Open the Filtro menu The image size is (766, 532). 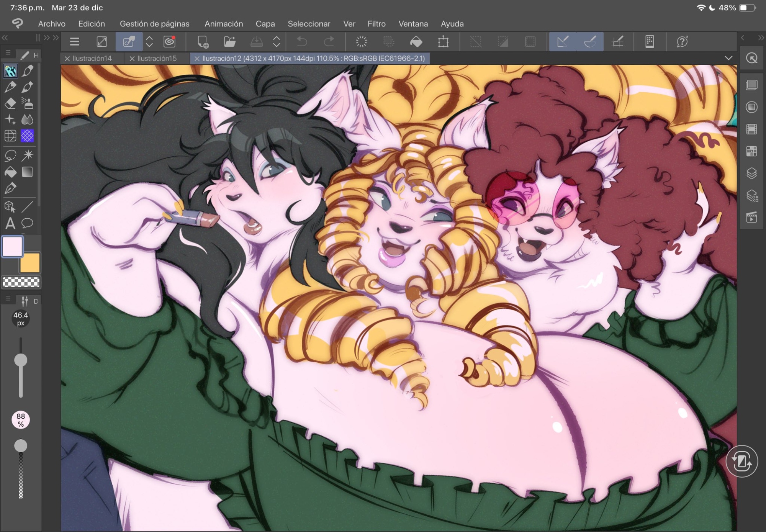(376, 24)
